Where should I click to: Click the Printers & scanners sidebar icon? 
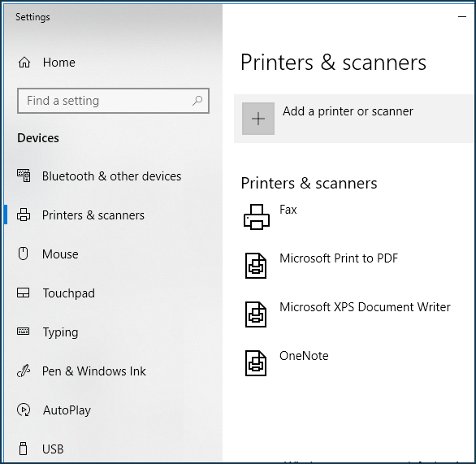[x=24, y=215]
